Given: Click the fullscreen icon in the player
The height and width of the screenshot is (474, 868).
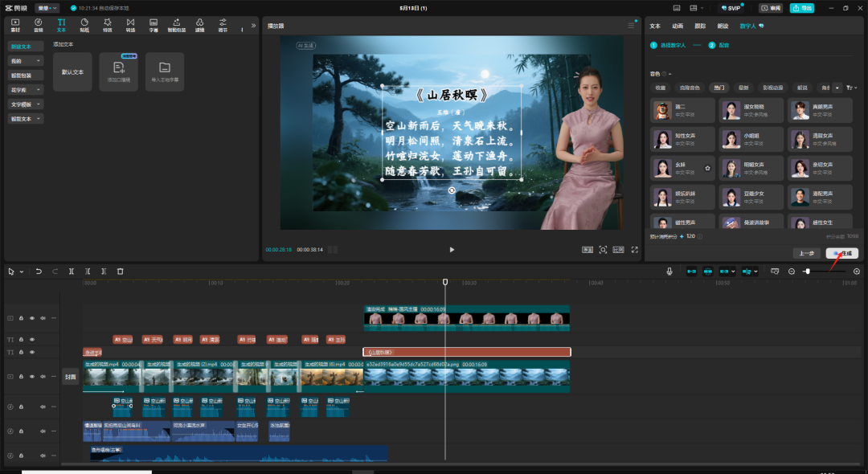Looking at the screenshot, I should 635,250.
